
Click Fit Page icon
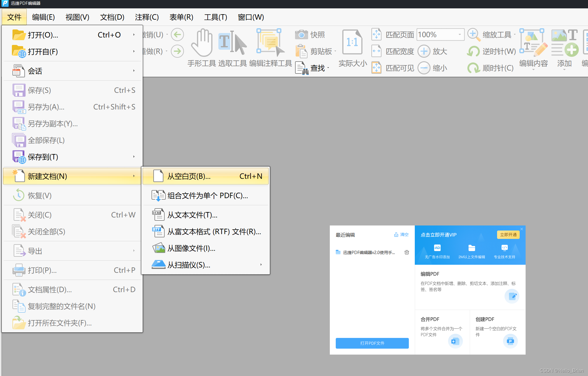click(376, 35)
